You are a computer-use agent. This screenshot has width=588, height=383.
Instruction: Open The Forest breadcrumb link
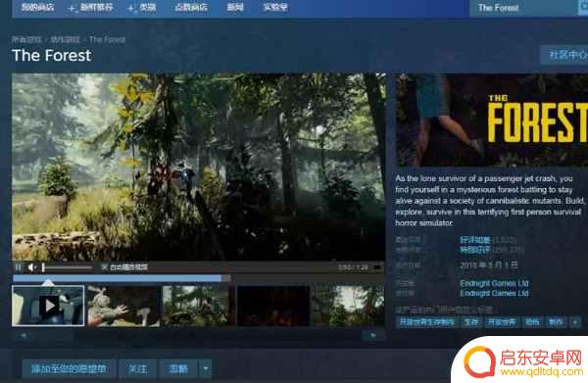[x=107, y=39]
